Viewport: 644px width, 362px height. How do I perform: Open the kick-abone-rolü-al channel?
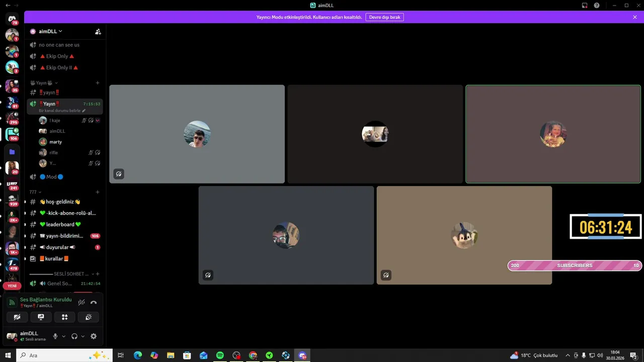click(65, 213)
